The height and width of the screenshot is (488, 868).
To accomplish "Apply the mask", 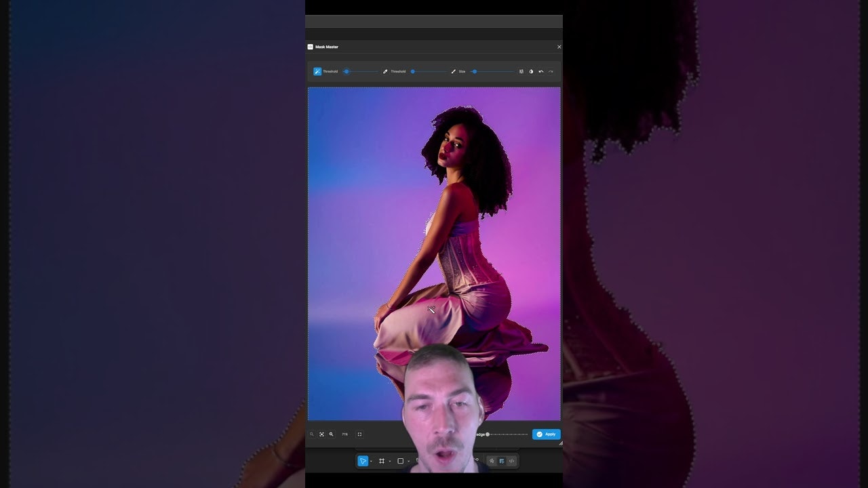I will coord(546,434).
